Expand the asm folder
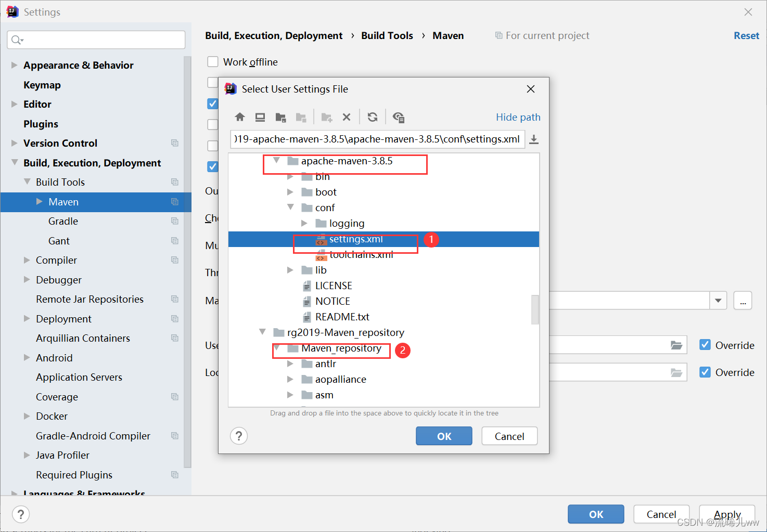 pyautogui.click(x=290, y=395)
